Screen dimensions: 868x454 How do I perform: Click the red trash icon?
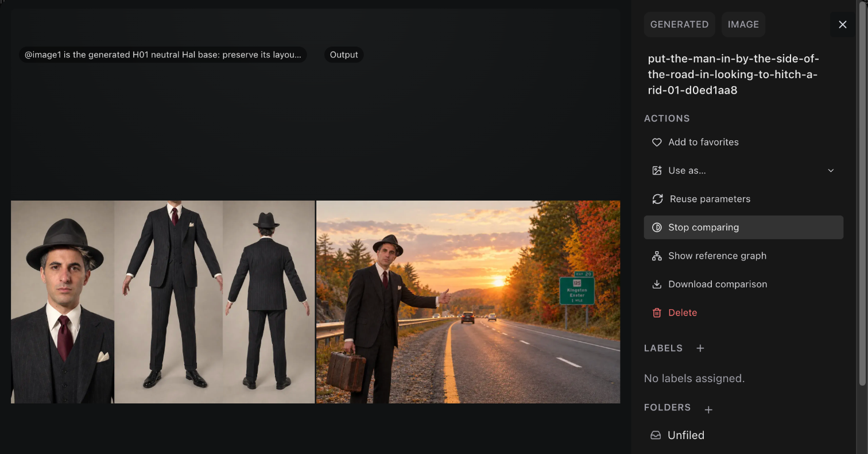click(657, 313)
